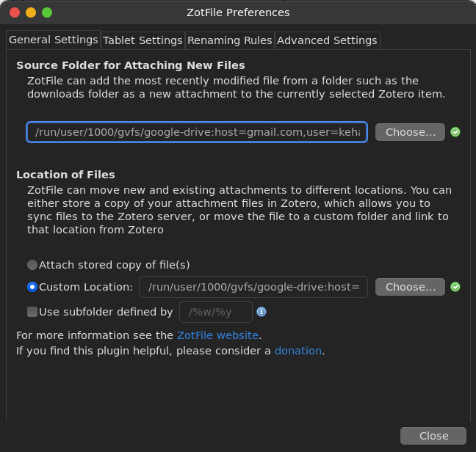Click the blue info icon beside the subfolder field
This screenshot has height=452, width=476.
[x=262, y=312]
